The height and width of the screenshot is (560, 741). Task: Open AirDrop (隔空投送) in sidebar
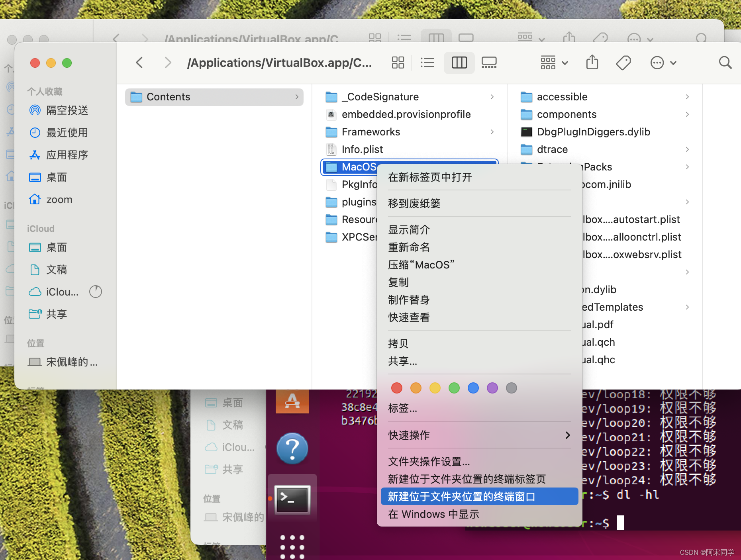pos(59,110)
